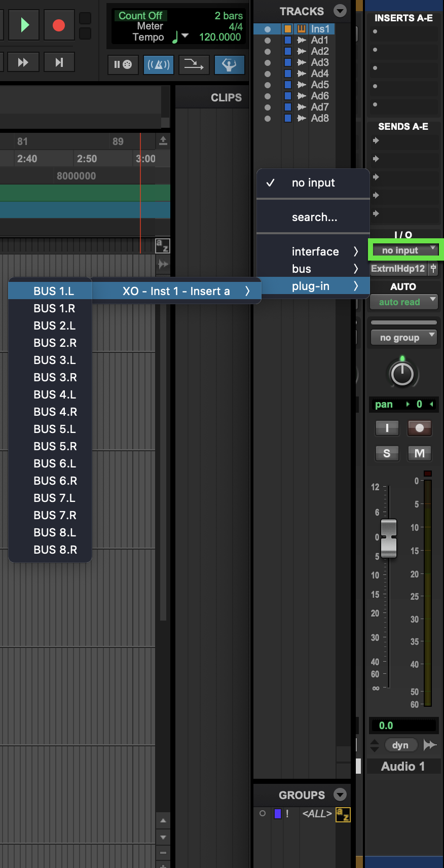The image size is (444, 868).
Task: Toggle the MIDI Merge button
Action: click(x=194, y=64)
